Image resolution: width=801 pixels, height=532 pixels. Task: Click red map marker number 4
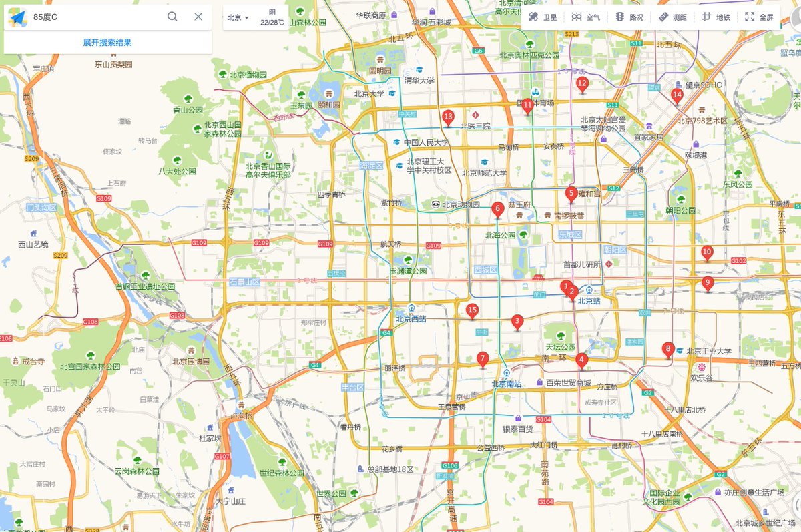point(581,360)
